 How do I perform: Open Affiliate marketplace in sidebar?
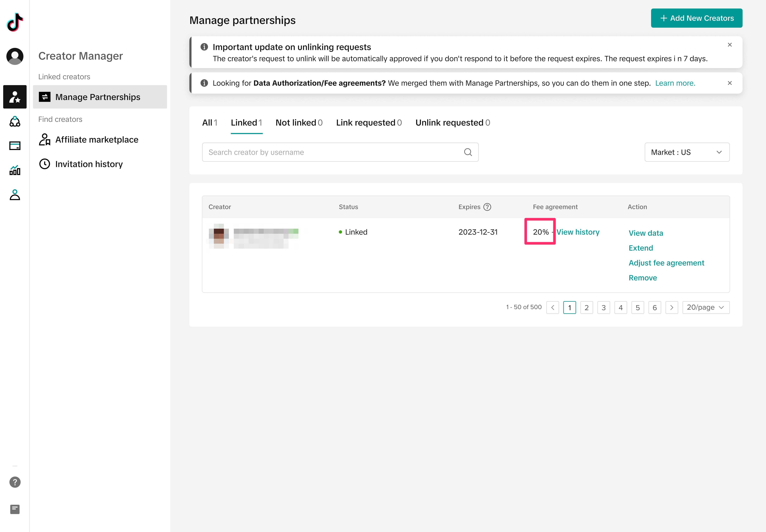97,140
